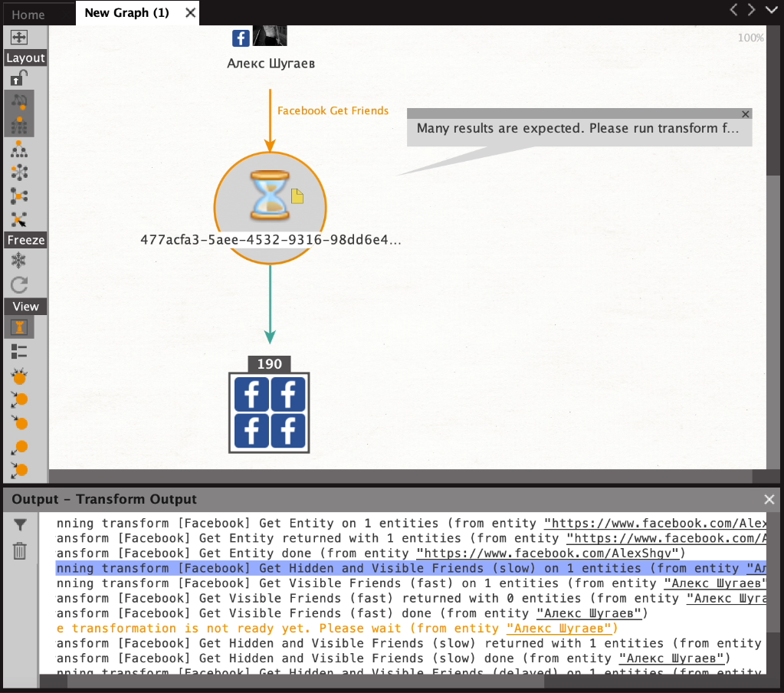This screenshot has width=784, height=693.
Task: Select the block layout icon
Action: coord(19,125)
